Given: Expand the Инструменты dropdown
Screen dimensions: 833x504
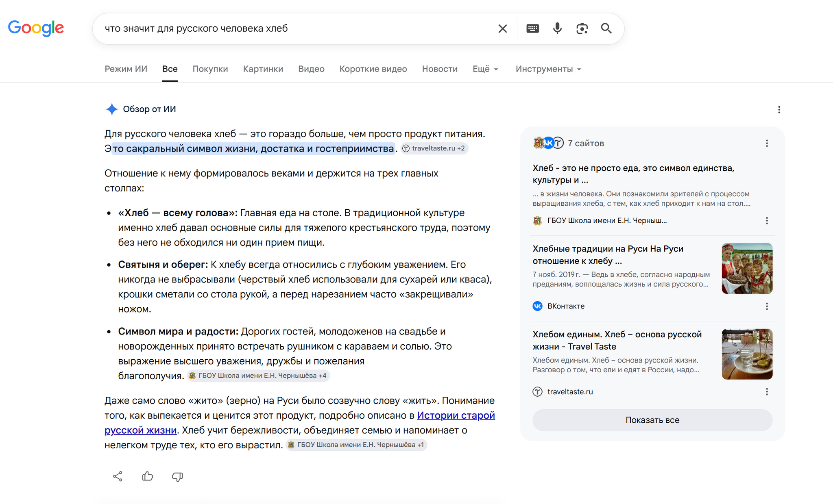Looking at the screenshot, I should (548, 69).
